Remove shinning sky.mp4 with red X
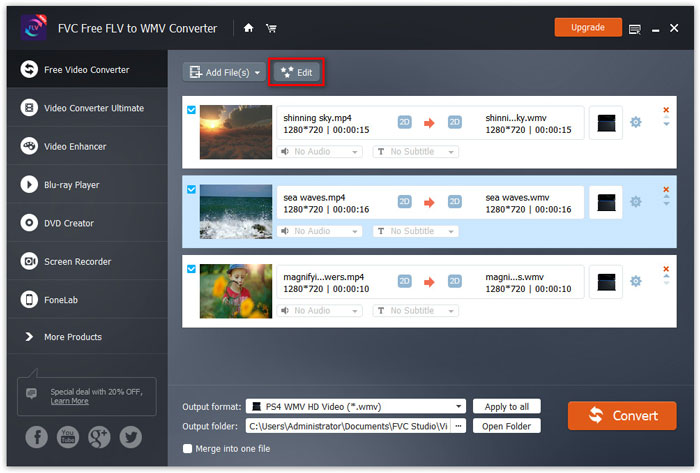Viewport: 700px width, 473px height. coord(666,110)
